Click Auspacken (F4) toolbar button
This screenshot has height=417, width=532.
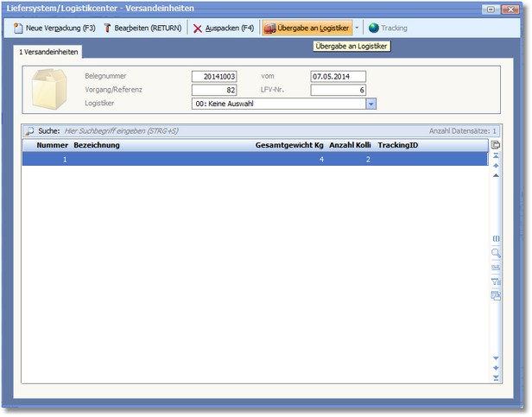coord(223,28)
